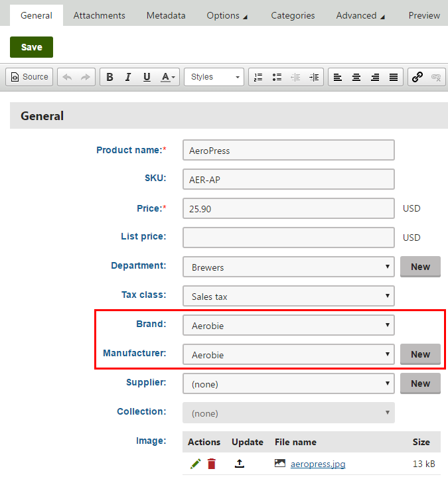Click the disabled Collection dropdown
This screenshot has height=481, width=448.
[x=289, y=413]
